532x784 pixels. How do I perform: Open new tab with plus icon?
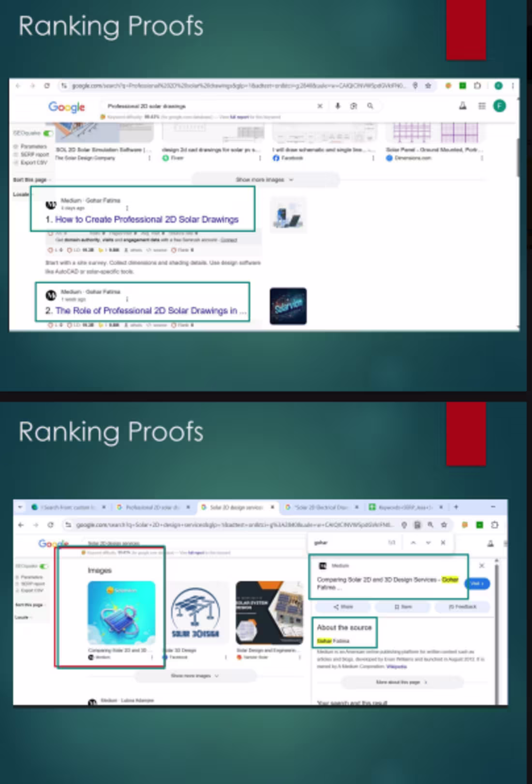456,507
